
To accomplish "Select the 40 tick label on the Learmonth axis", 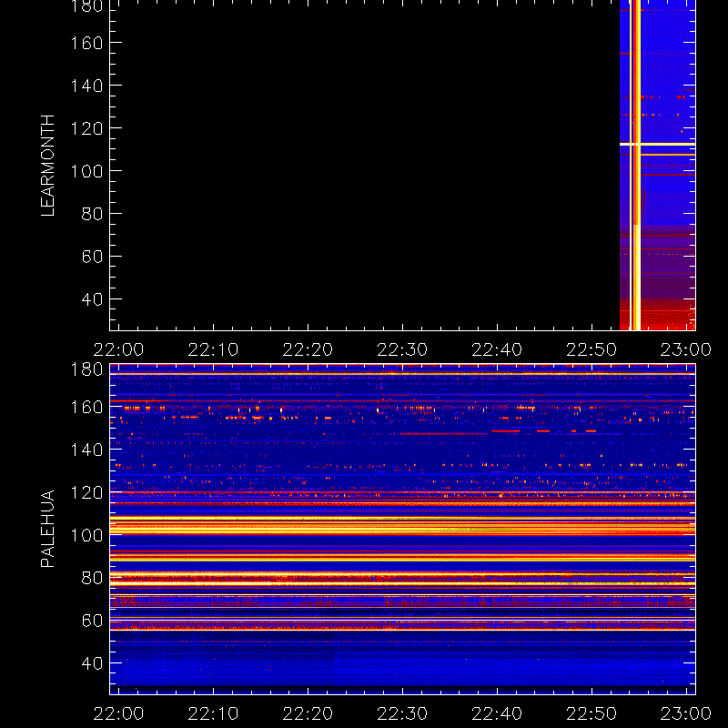I will click(x=92, y=299).
